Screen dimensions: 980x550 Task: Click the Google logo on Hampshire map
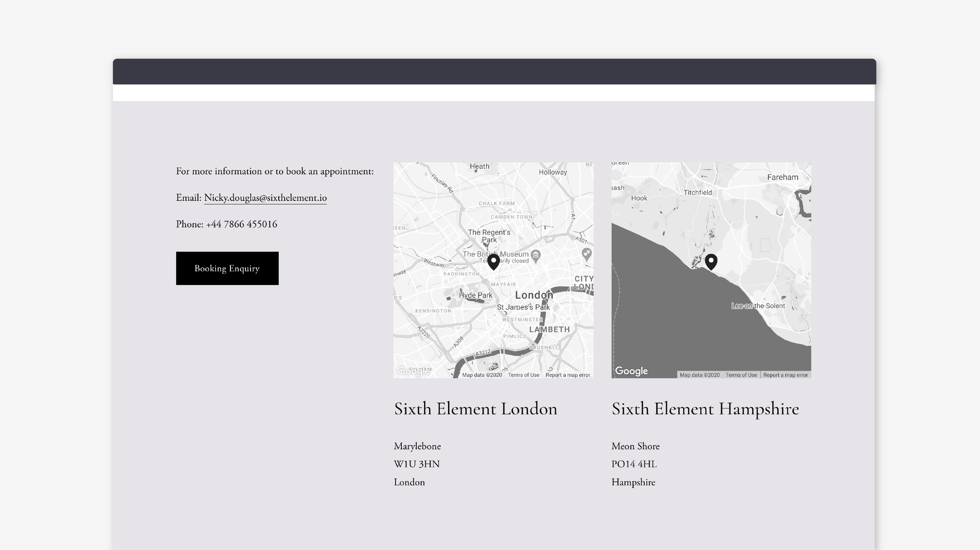[631, 371]
